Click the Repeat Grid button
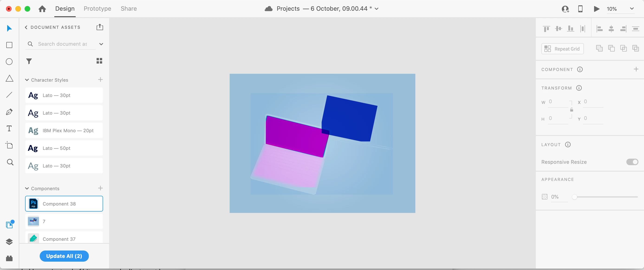The height and width of the screenshot is (270, 644). click(563, 49)
